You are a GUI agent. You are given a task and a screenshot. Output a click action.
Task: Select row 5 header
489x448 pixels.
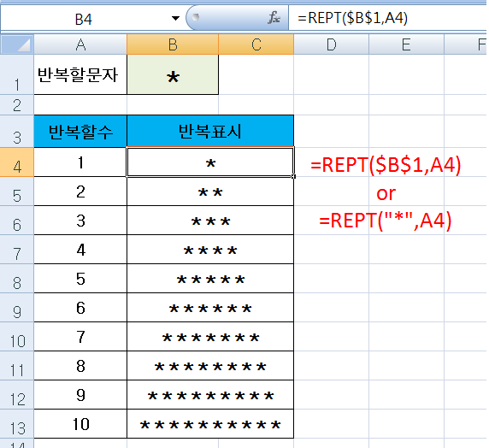coord(17,192)
